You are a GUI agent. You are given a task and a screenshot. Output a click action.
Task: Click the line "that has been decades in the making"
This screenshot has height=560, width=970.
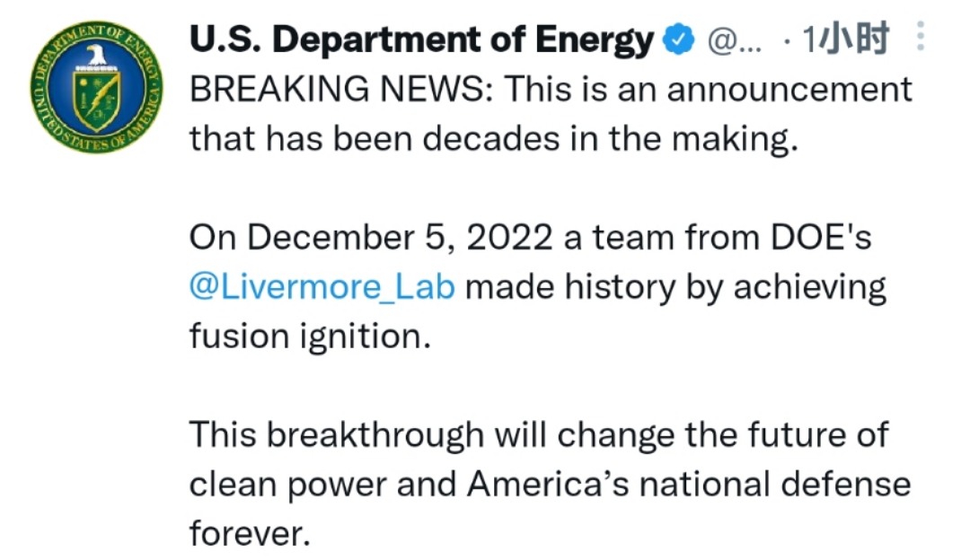click(x=494, y=138)
